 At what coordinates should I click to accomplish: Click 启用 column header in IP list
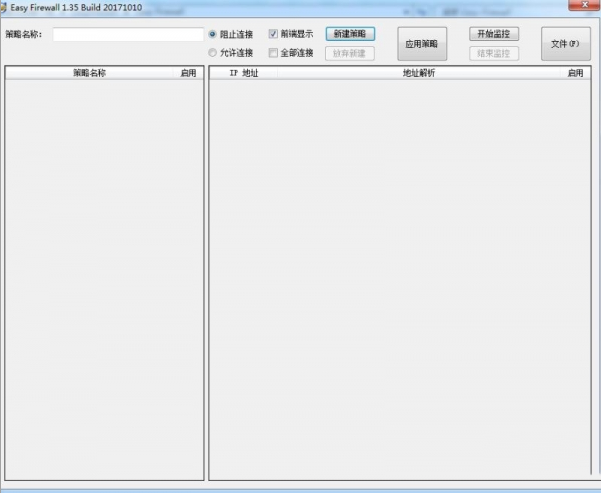click(574, 73)
